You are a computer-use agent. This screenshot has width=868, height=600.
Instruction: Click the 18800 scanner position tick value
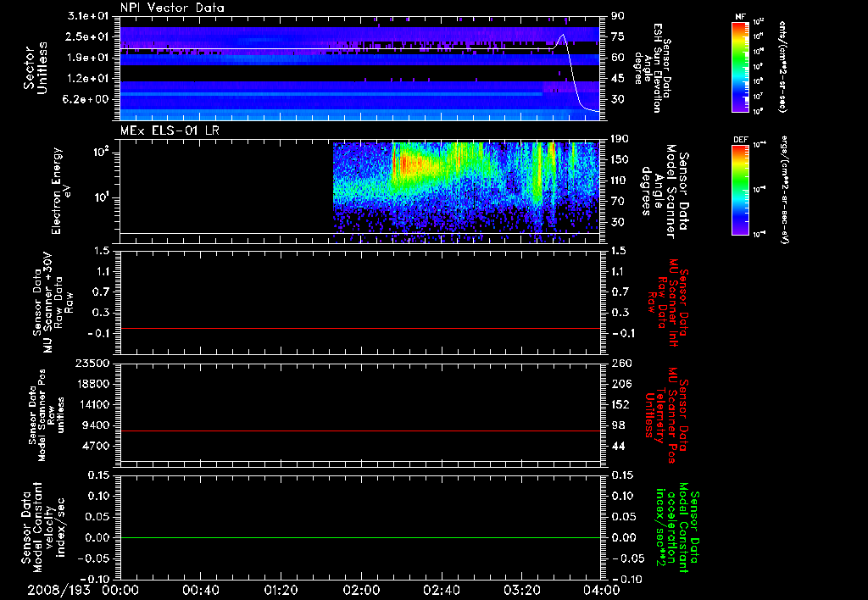[92, 384]
